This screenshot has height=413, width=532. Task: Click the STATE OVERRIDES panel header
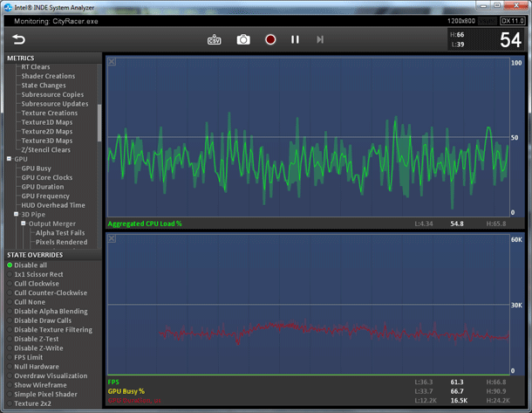[35, 255]
